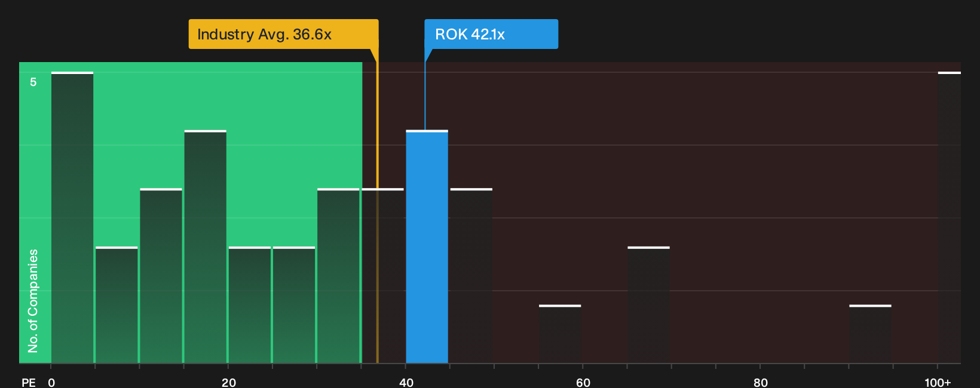Click the x-axis label 40
The image size is (980, 388).
pyautogui.click(x=406, y=382)
